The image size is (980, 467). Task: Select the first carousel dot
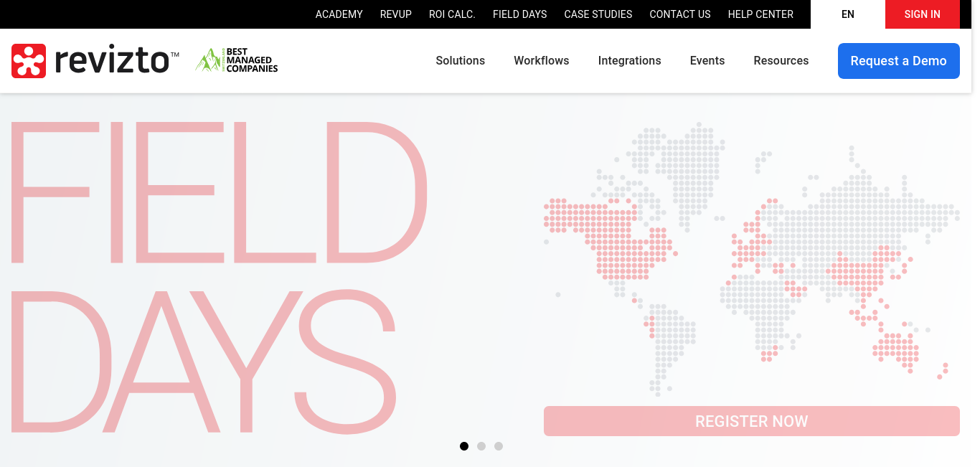[464, 446]
